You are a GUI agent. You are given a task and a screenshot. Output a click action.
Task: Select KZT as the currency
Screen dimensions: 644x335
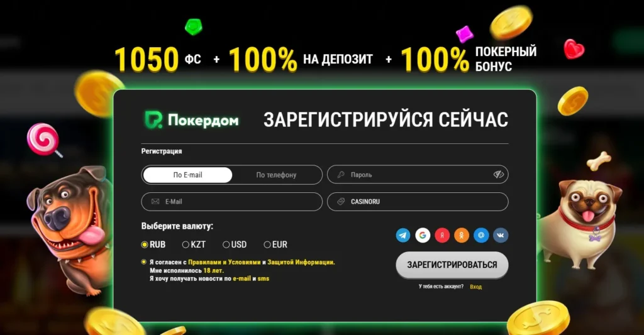(x=186, y=244)
